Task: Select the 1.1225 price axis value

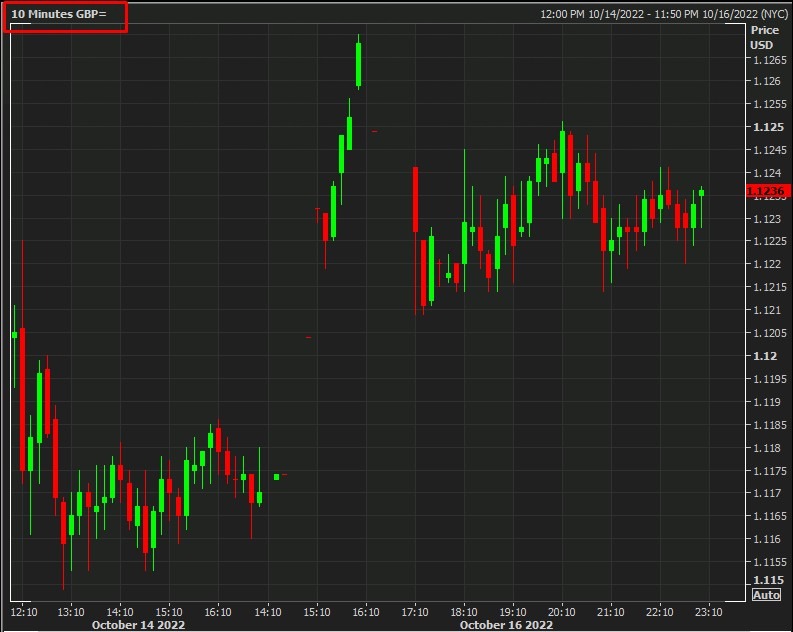Action: (770, 241)
